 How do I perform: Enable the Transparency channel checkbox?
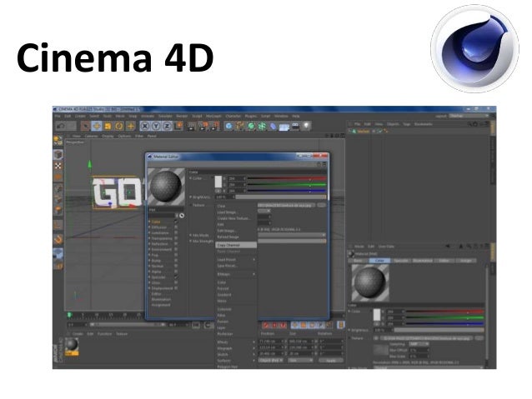176,238
